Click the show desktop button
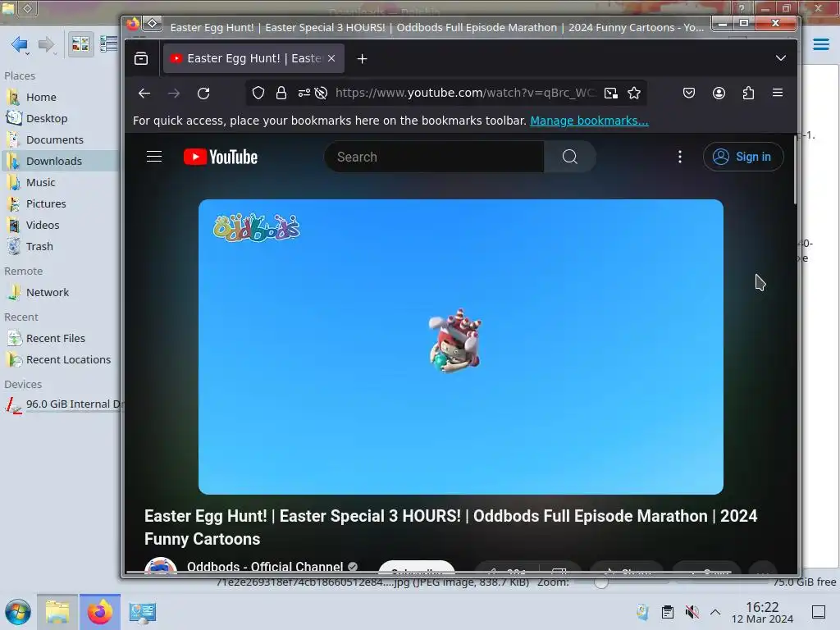The height and width of the screenshot is (630, 840). [x=819, y=612]
